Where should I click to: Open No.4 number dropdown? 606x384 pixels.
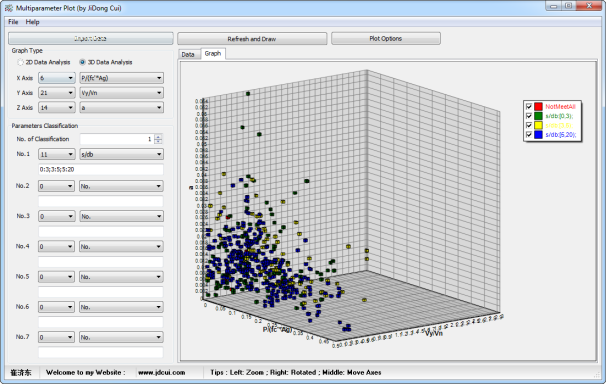pos(56,246)
